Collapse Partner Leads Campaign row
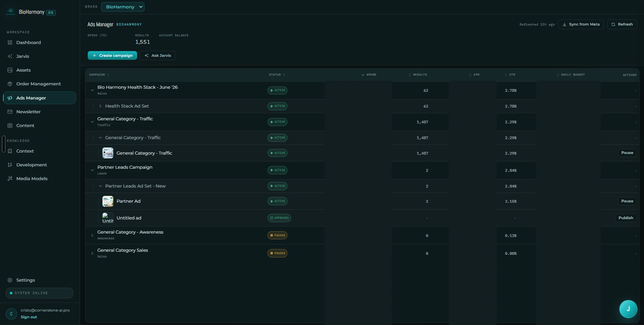This screenshot has height=325, width=644. click(92, 170)
